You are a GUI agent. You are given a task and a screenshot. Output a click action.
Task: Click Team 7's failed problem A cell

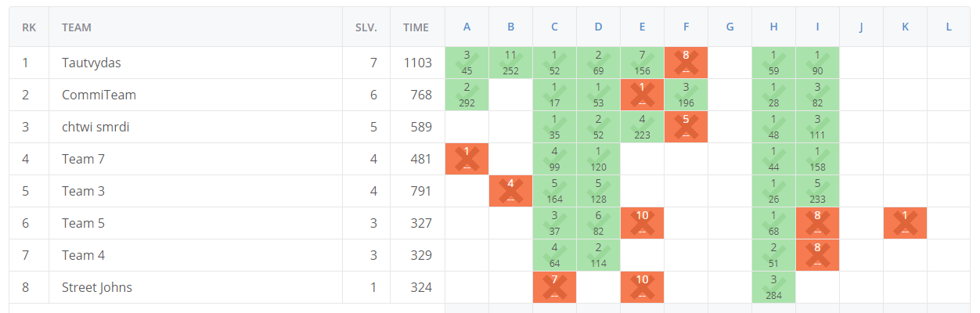467,159
